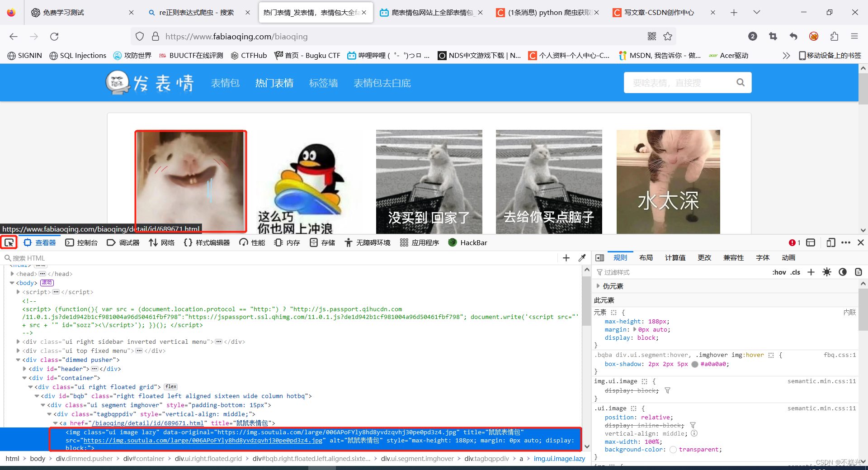Open the 表情包去白底 navigation link

[x=382, y=83]
